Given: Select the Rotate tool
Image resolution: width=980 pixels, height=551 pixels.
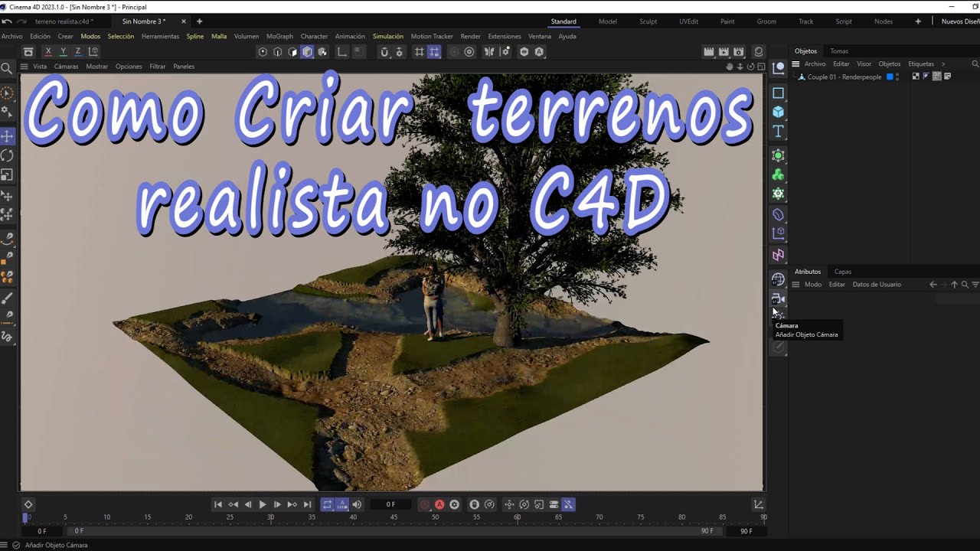Looking at the screenshot, I should click(x=7, y=155).
